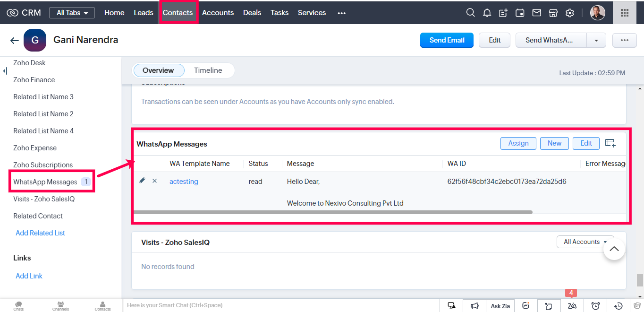Open the Send WhatsApp dropdown arrow
This screenshot has height=312, width=644.
tap(596, 41)
